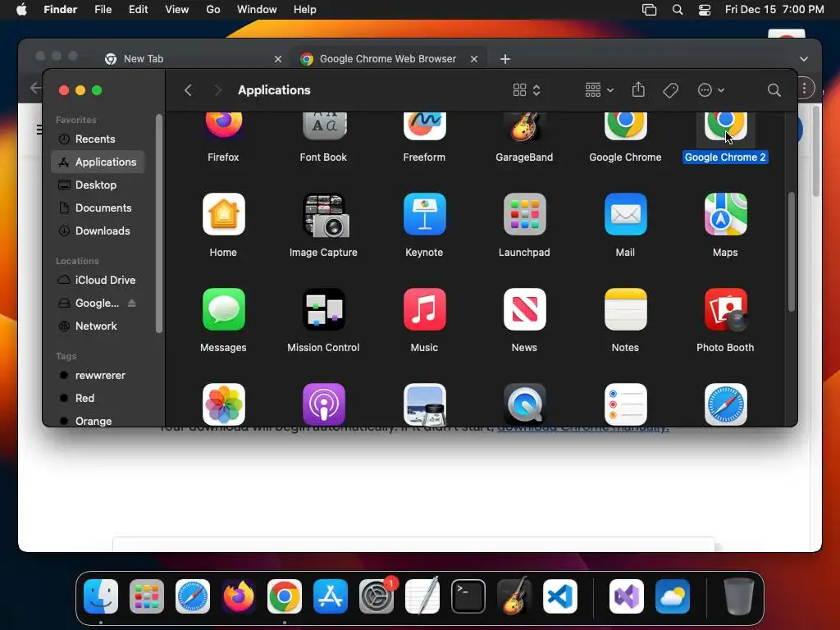Open Documents in Finder sidebar
Screen dimensions: 840x630
pos(98,208)
